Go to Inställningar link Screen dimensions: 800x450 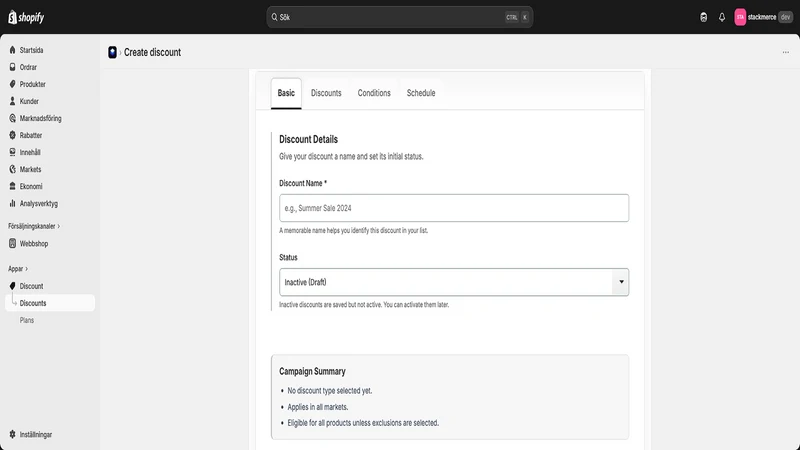(36, 434)
